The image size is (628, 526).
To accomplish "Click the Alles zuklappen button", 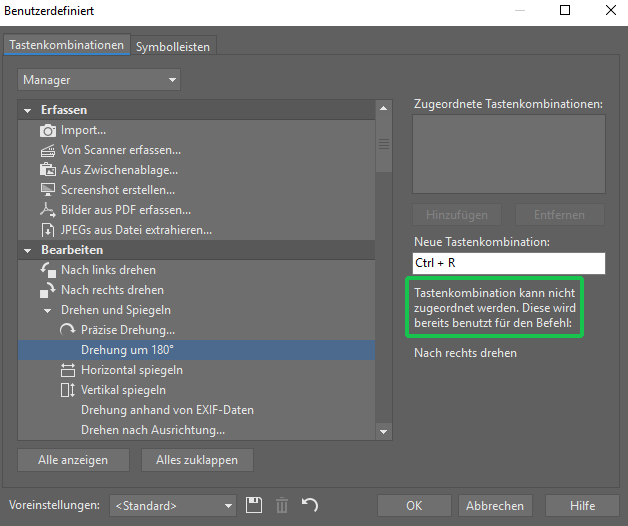I will 197,460.
